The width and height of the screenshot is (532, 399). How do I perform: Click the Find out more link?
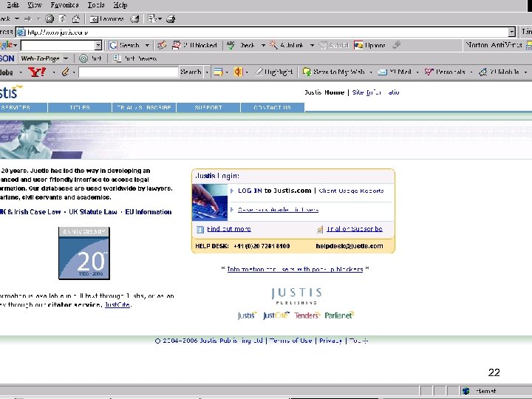pos(229,229)
